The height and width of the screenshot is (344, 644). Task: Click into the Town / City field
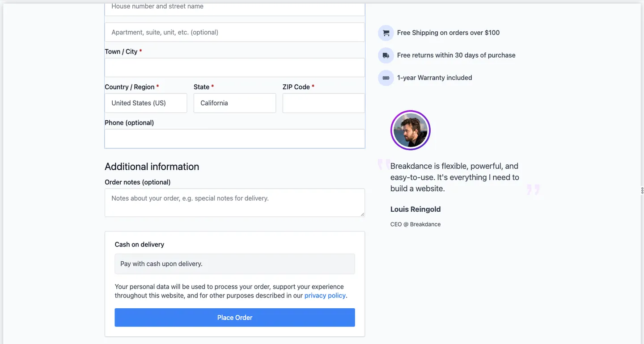pyautogui.click(x=235, y=67)
